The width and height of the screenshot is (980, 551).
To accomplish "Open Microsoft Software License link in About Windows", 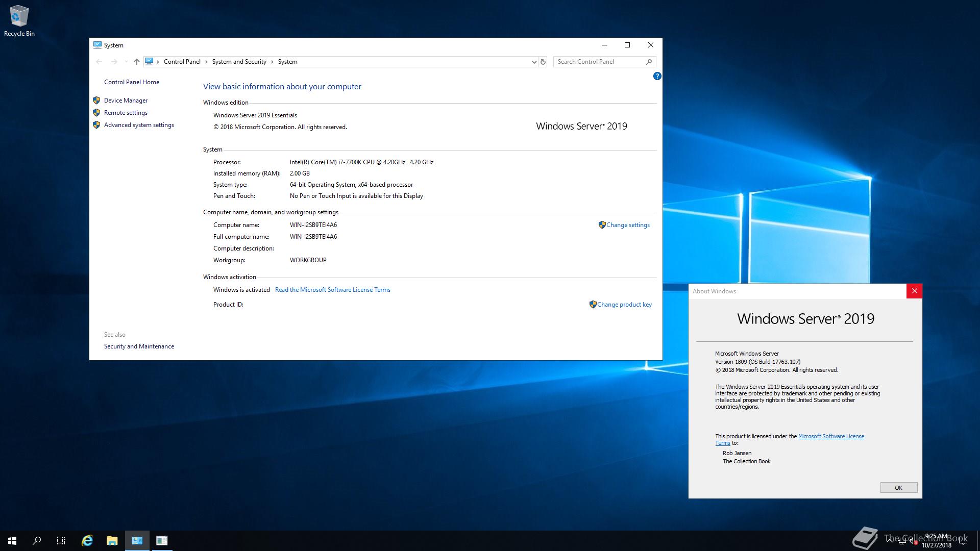I will [831, 436].
